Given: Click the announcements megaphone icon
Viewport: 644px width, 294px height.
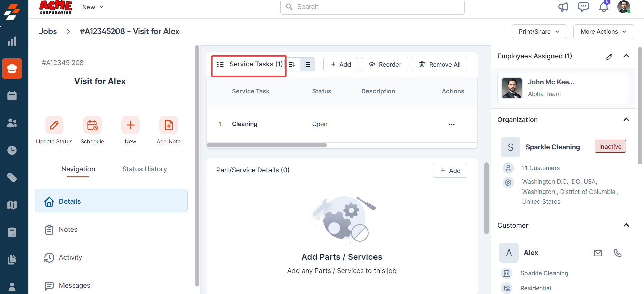Looking at the screenshot, I should pyautogui.click(x=563, y=7).
